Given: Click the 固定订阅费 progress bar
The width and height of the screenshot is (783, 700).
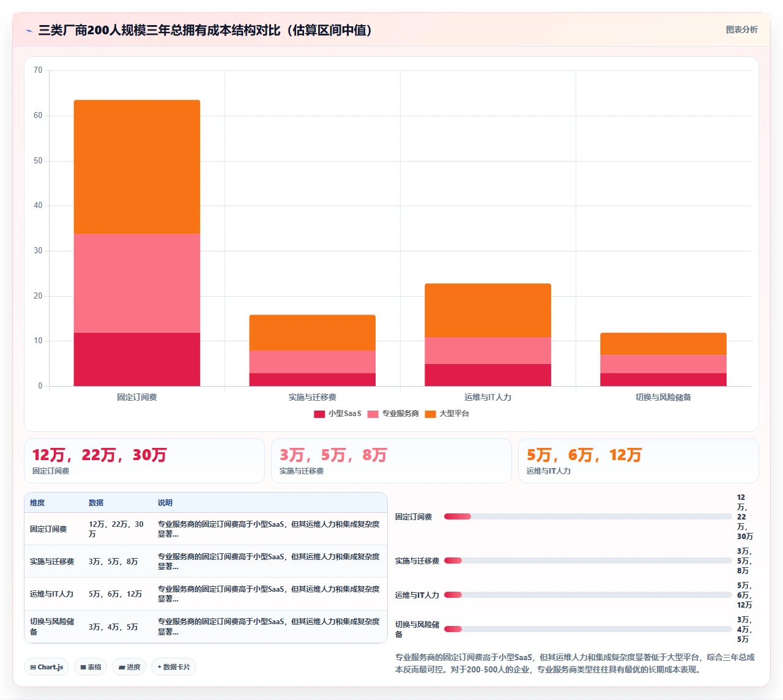Looking at the screenshot, I should coord(588,516).
